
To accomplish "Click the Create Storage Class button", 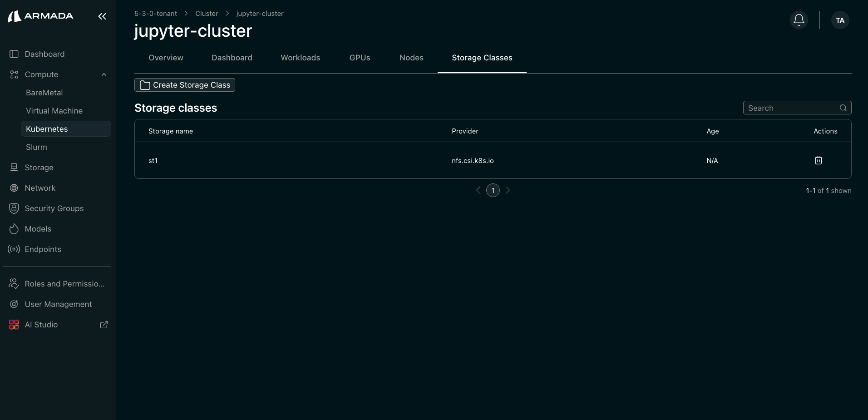I will (184, 85).
